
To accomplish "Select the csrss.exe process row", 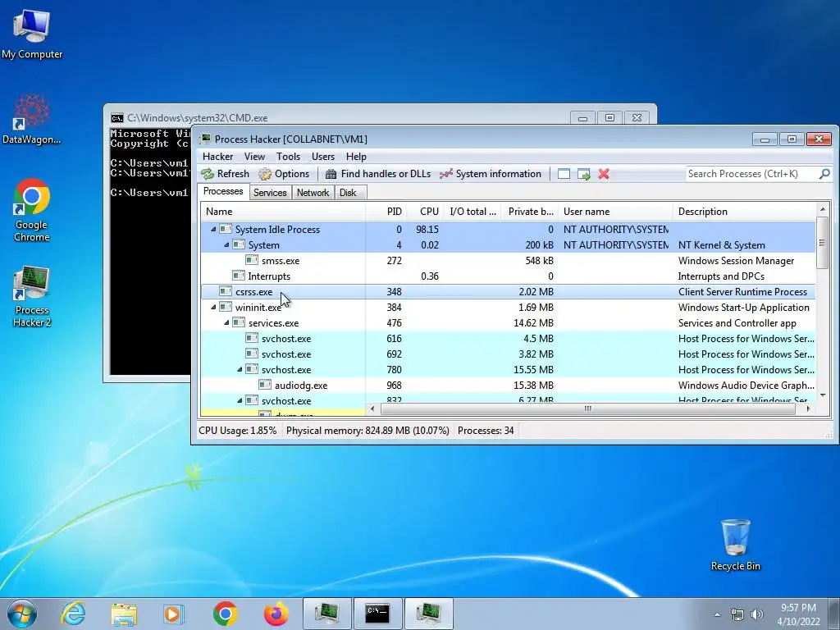I will tap(508, 291).
